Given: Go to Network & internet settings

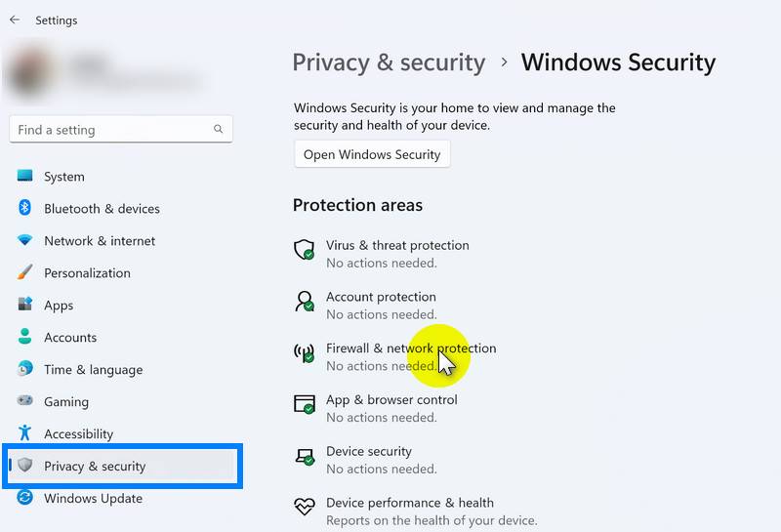Looking at the screenshot, I should coord(100,241).
